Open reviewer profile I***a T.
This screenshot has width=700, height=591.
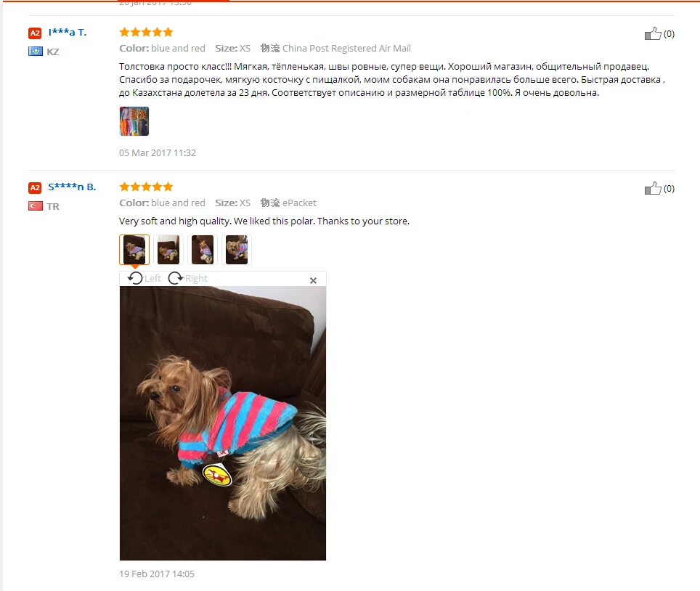click(x=67, y=32)
